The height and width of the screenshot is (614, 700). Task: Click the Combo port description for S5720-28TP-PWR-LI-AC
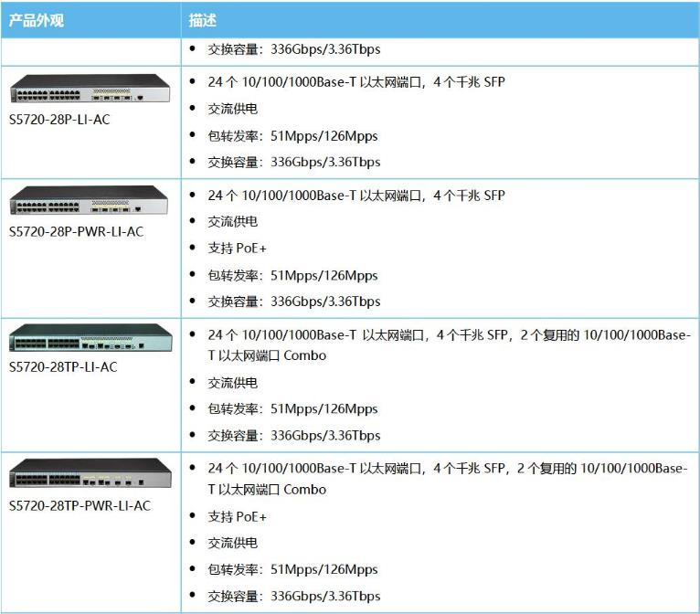coord(448,479)
